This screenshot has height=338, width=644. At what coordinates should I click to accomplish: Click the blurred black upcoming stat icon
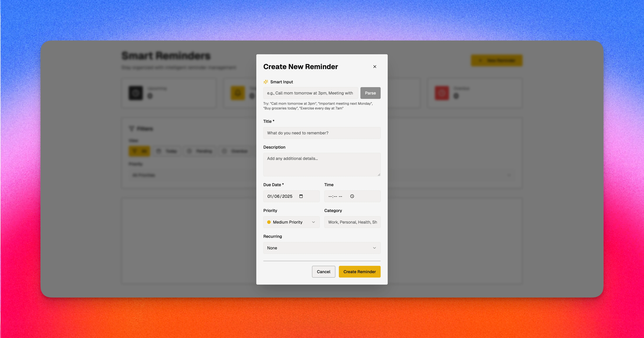(x=135, y=93)
